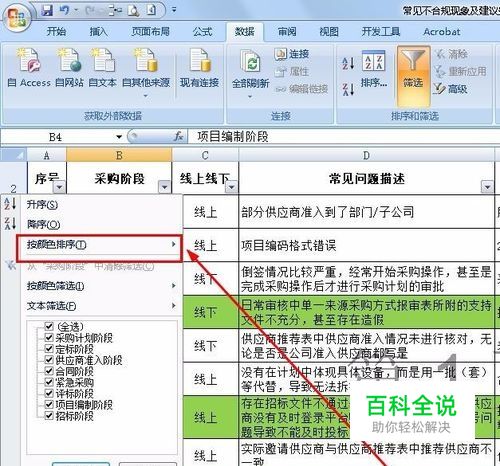
Task: Open the Office button menu
Action: (17, 18)
